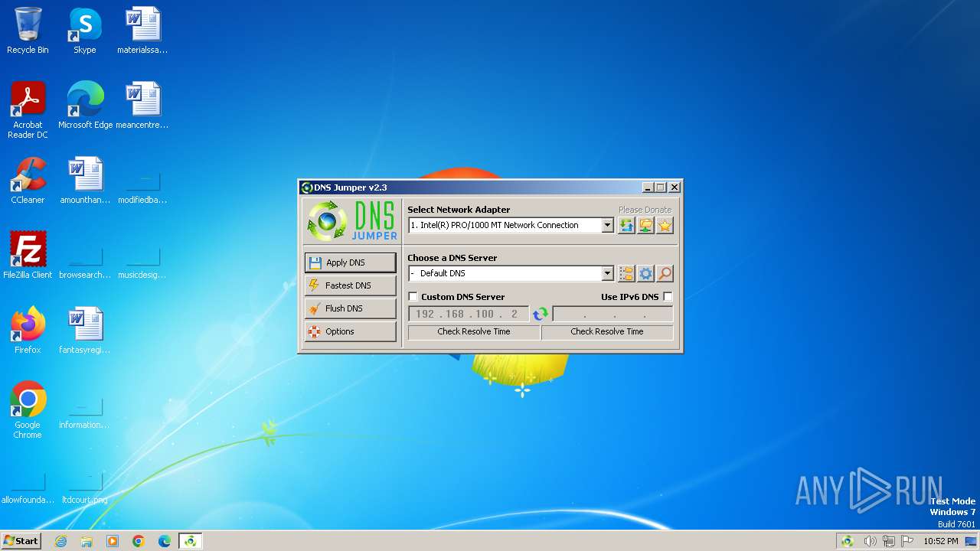Flush DNS cache with the broom button
Image resolution: width=980 pixels, height=551 pixels.
(350, 308)
